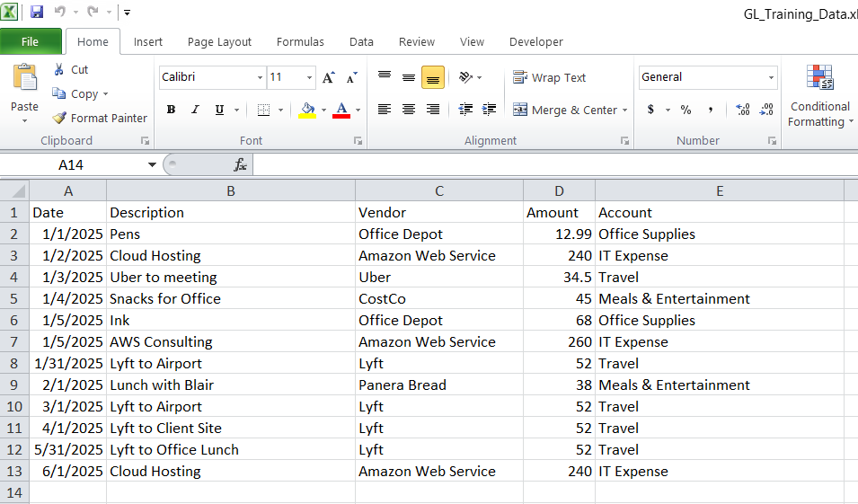This screenshot has width=858, height=504.
Task: Select cell containing Panera Bread
Action: pos(438,385)
